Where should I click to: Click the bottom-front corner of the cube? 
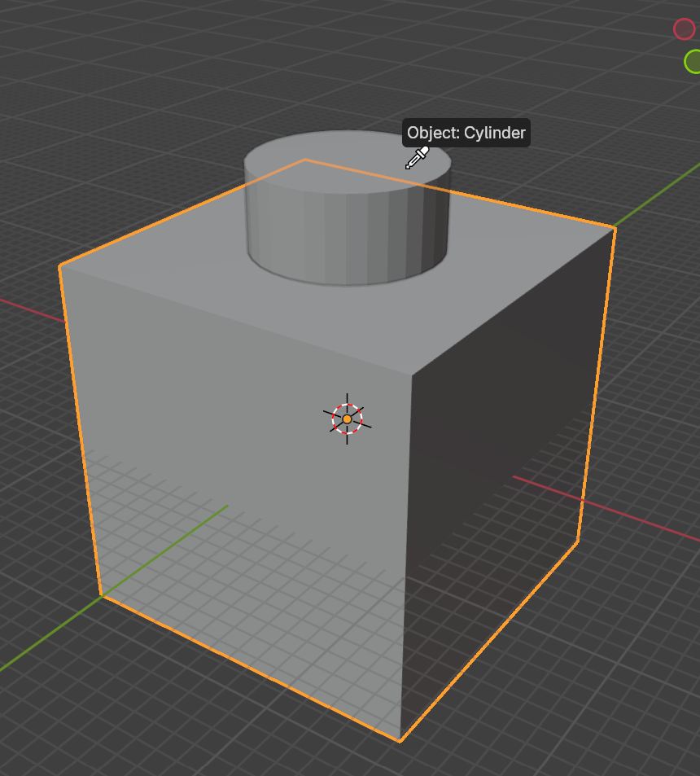tap(401, 739)
